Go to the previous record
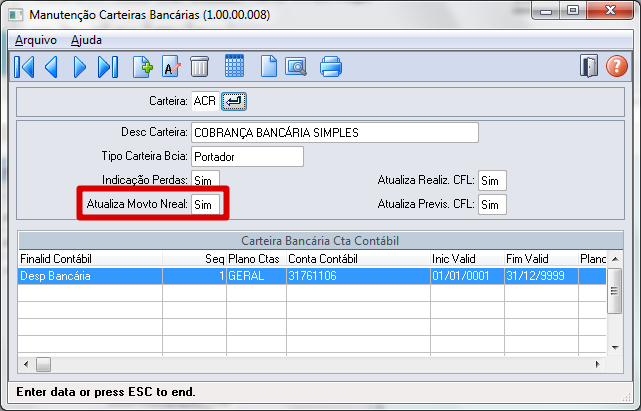641x411 pixels. click(52, 67)
